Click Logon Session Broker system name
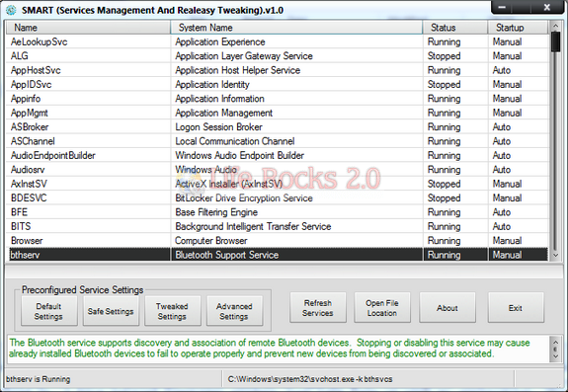Viewport: 568px width, 392px height. point(218,127)
